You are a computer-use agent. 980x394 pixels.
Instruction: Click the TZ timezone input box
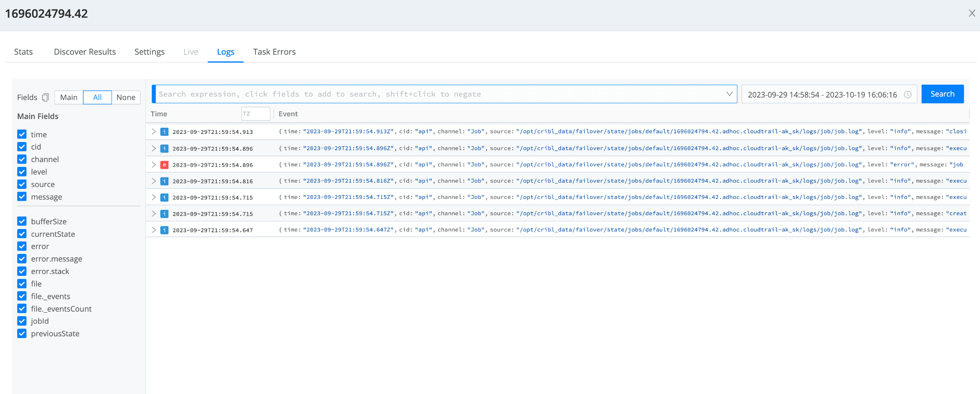point(256,114)
